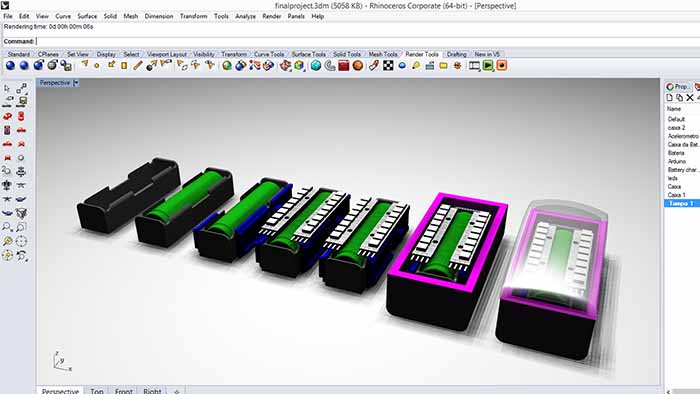
Task: Select the highlighted 'Tampa 1' layer row
Action: (x=682, y=203)
